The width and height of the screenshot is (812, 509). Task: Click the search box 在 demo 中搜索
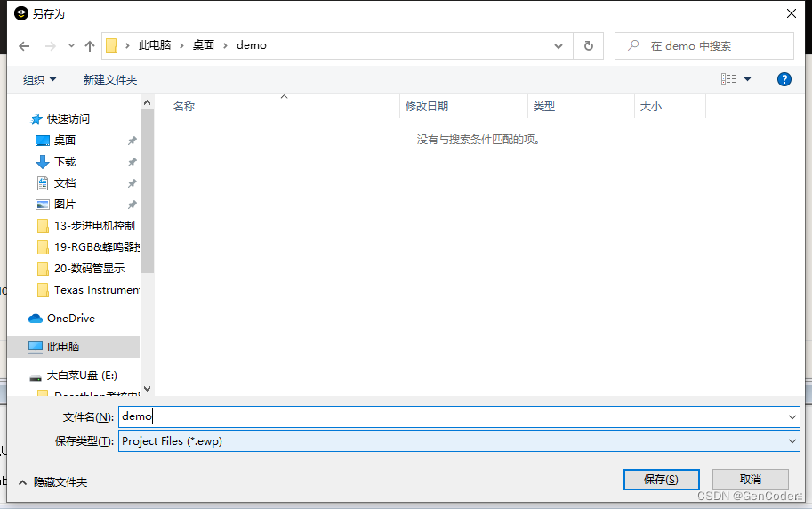click(x=703, y=46)
